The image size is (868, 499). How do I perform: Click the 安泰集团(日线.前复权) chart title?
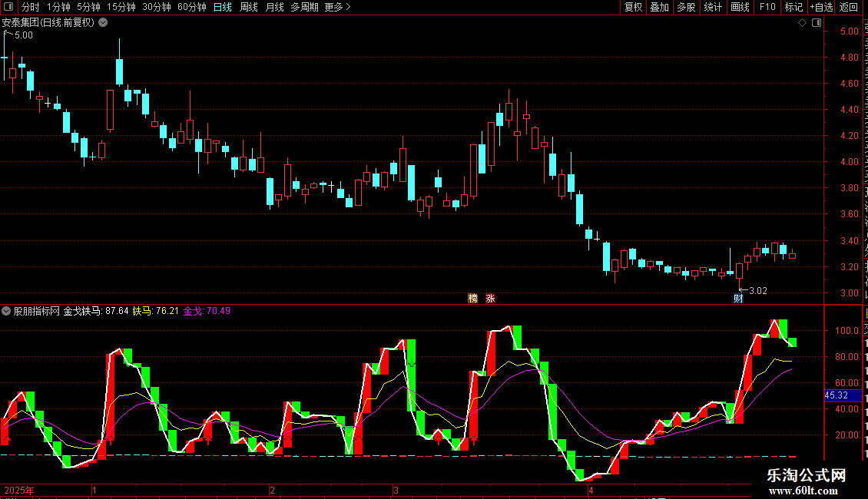(48, 23)
